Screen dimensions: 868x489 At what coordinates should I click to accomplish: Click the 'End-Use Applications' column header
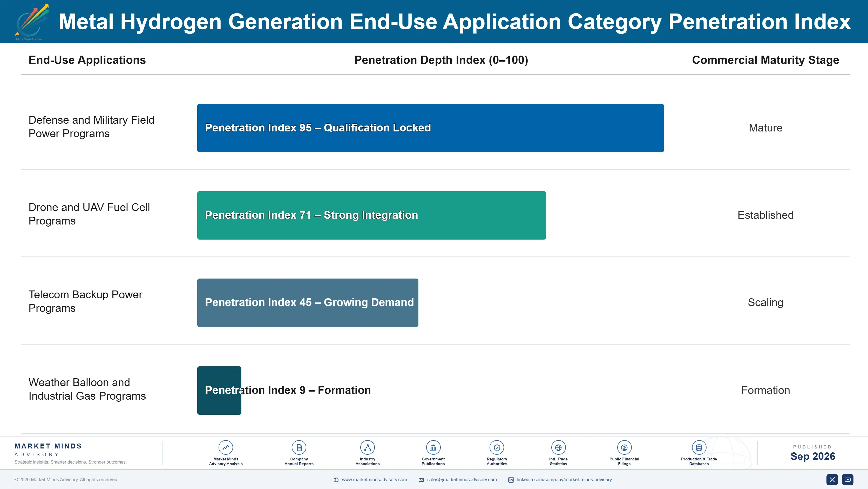(x=87, y=60)
